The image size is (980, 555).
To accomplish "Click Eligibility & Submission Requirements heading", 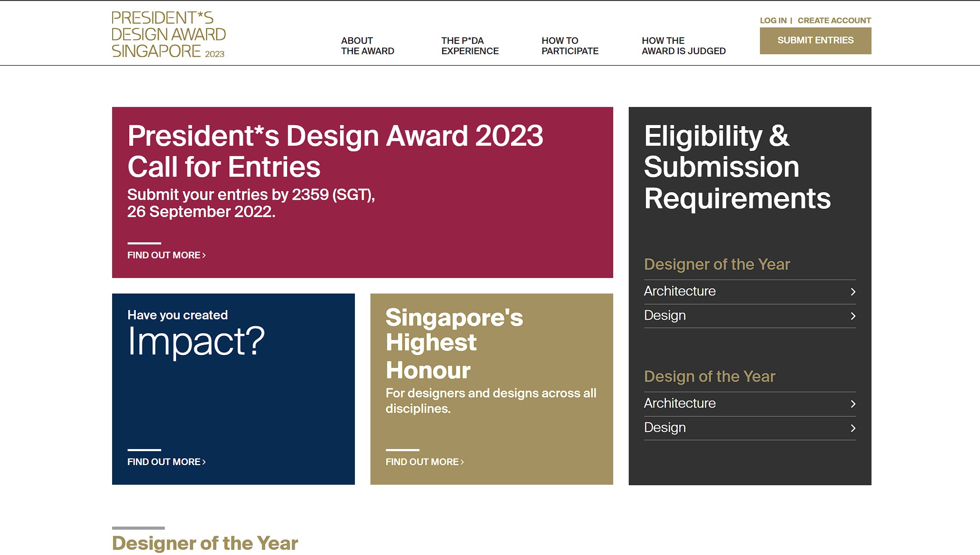I will click(737, 167).
